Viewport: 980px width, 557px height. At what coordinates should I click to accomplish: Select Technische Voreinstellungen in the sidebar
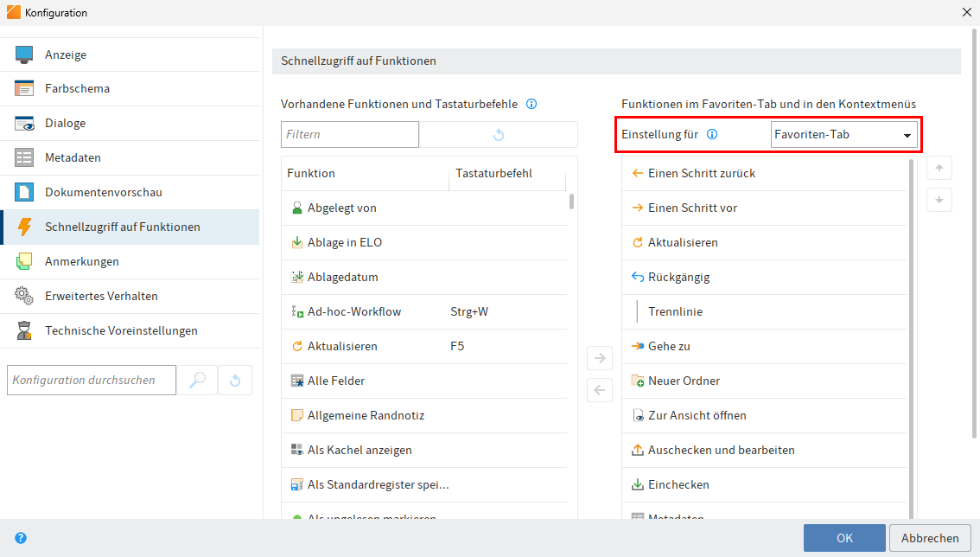[x=121, y=330]
